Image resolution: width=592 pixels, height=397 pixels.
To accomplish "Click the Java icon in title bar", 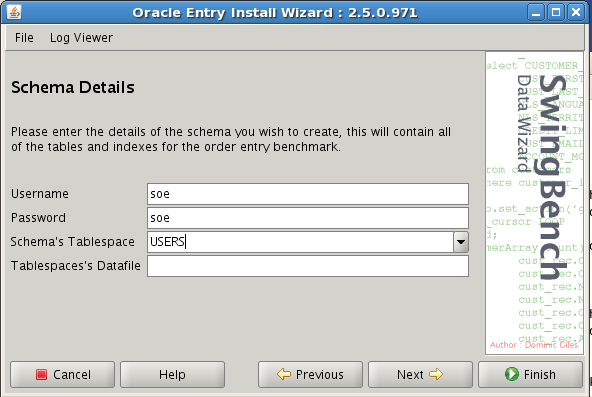I will tap(14, 12).
